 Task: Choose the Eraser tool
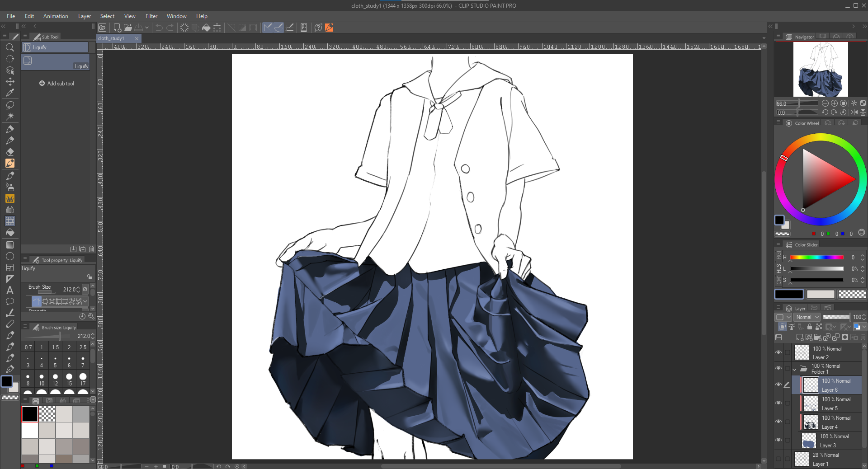point(9,152)
